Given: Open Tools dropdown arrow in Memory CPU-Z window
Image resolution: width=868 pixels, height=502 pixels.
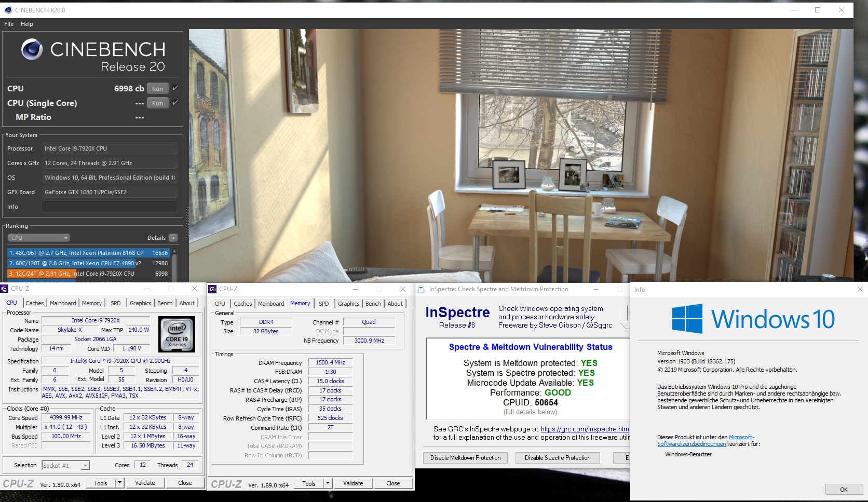Looking at the screenshot, I should click(328, 484).
